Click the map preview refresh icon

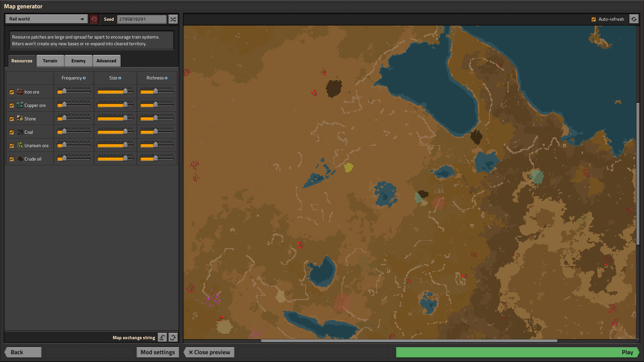click(x=634, y=19)
